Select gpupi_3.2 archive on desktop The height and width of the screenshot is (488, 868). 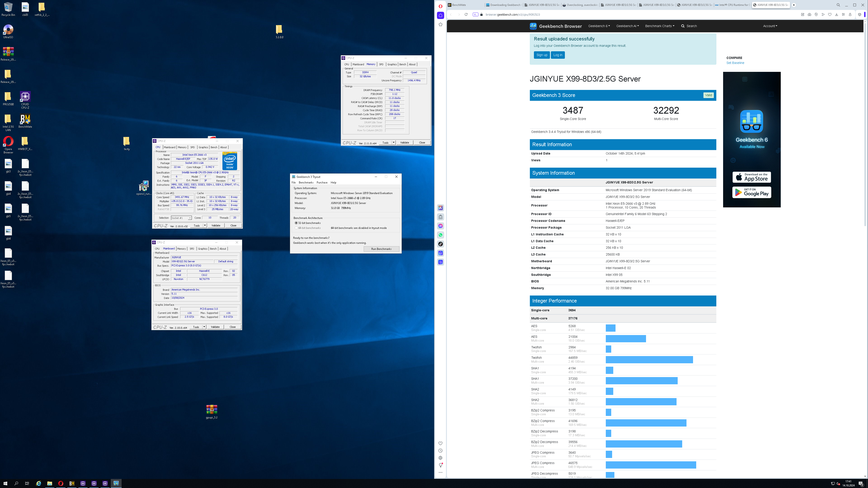pyautogui.click(x=212, y=412)
